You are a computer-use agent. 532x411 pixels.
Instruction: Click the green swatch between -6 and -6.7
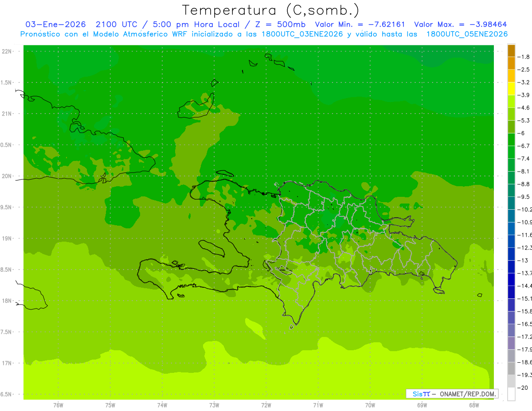pyautogui.click(x=511, y=140)
